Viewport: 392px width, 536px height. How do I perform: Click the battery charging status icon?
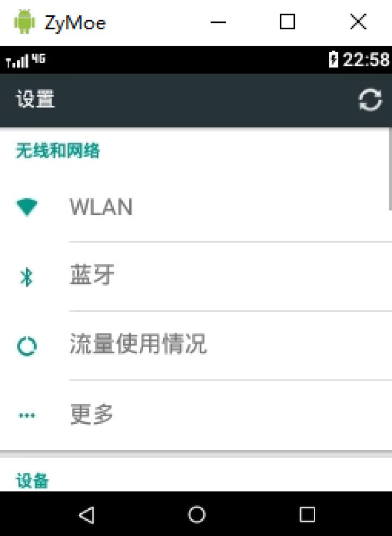pyautogui.click(x=333, y=59)
